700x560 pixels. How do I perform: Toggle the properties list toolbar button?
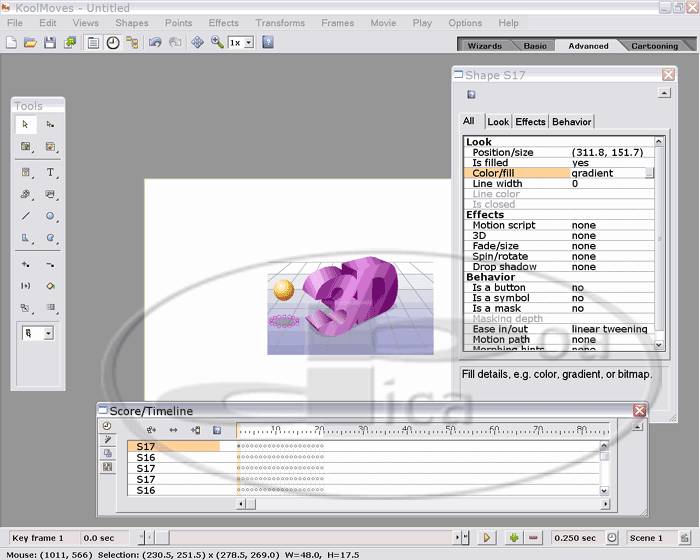pyautogui.click(x=93, y=43)
